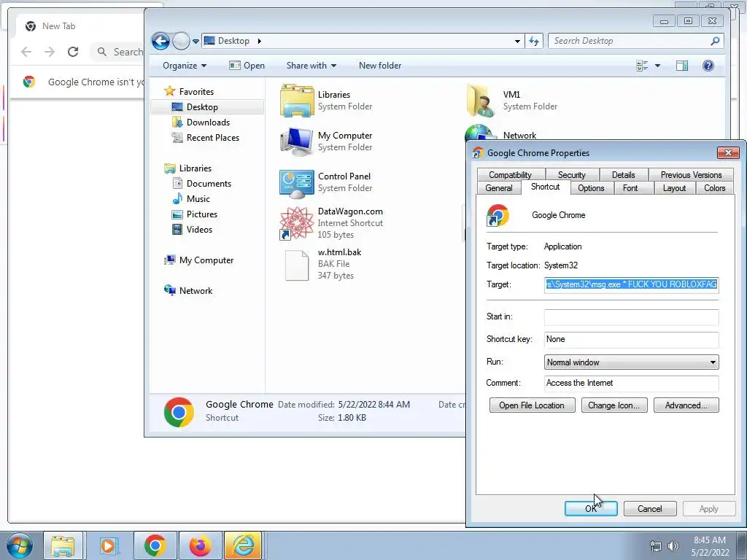Viewport: 747px width, 560px height.
Task: Switch to the Security tab
Action: [x=571, y=175]
